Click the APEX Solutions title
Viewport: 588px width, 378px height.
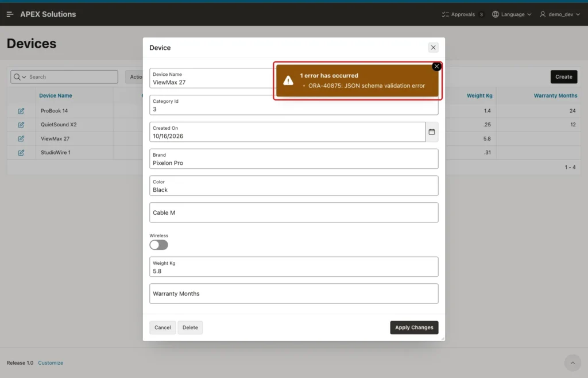pos(48,14)
